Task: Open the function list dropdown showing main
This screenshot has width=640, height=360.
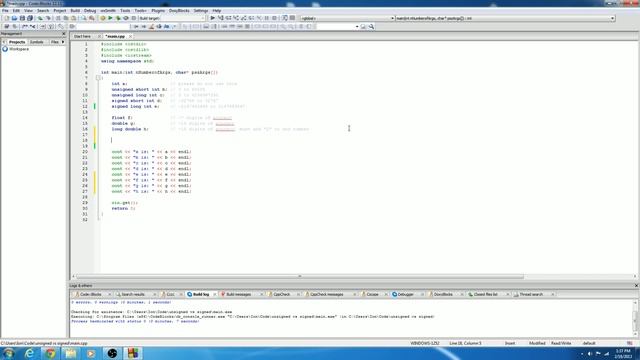Action: [x=505, y=18]
